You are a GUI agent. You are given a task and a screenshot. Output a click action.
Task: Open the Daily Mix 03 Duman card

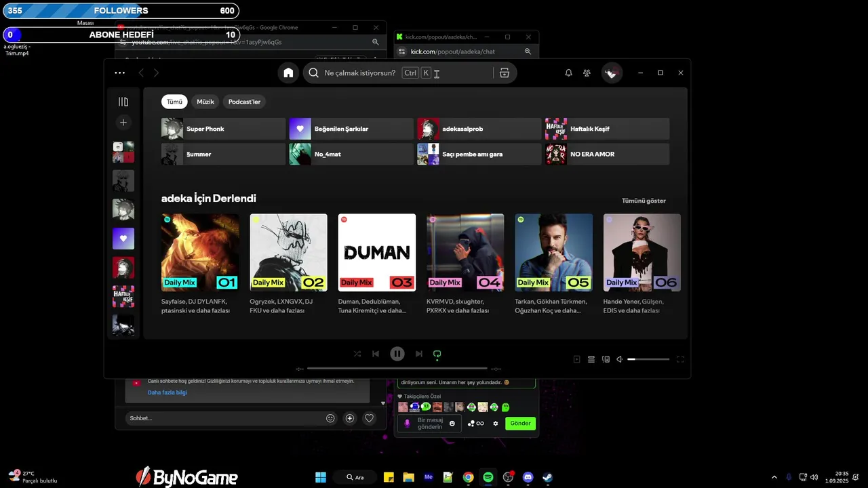[x=377, y=264]
